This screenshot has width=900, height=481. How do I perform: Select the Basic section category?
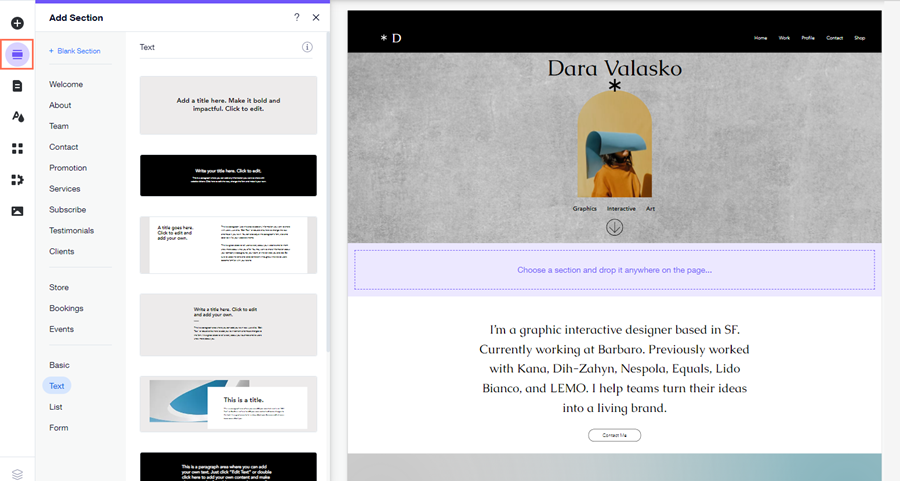tap(59, 365)
